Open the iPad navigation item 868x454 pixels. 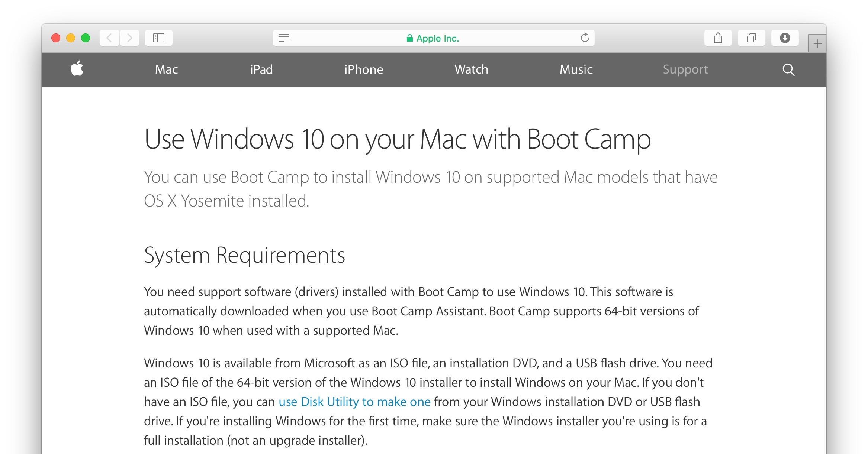tap(261, 69)
